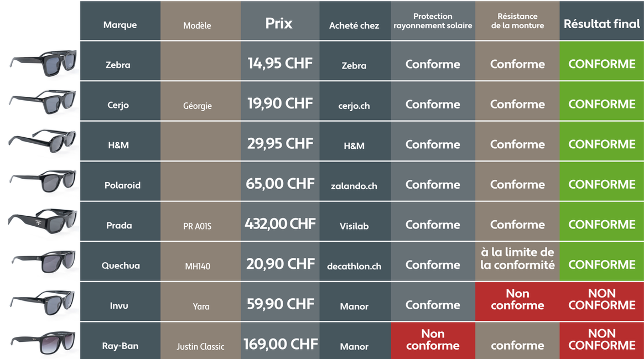Click the Zebra sunglasses image
This screenshot has width=644, height=359.
pos(43,63)
